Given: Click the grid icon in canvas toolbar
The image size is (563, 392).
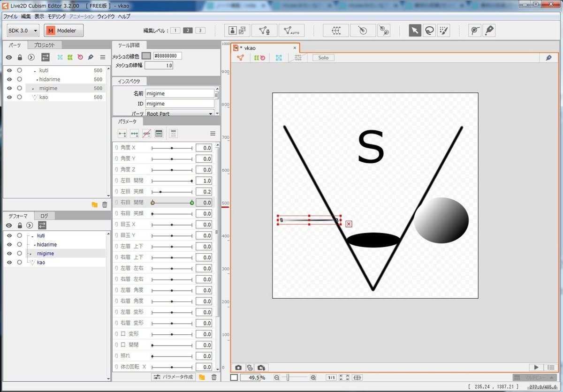Looking at the screenshot, I should tap(298, 58).
